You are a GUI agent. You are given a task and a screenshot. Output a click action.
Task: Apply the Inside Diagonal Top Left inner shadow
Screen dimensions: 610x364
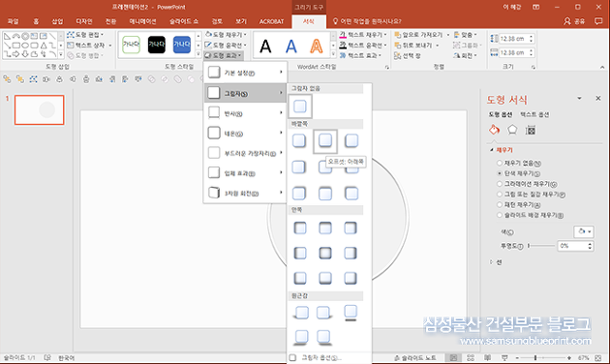tap(299, 227)
